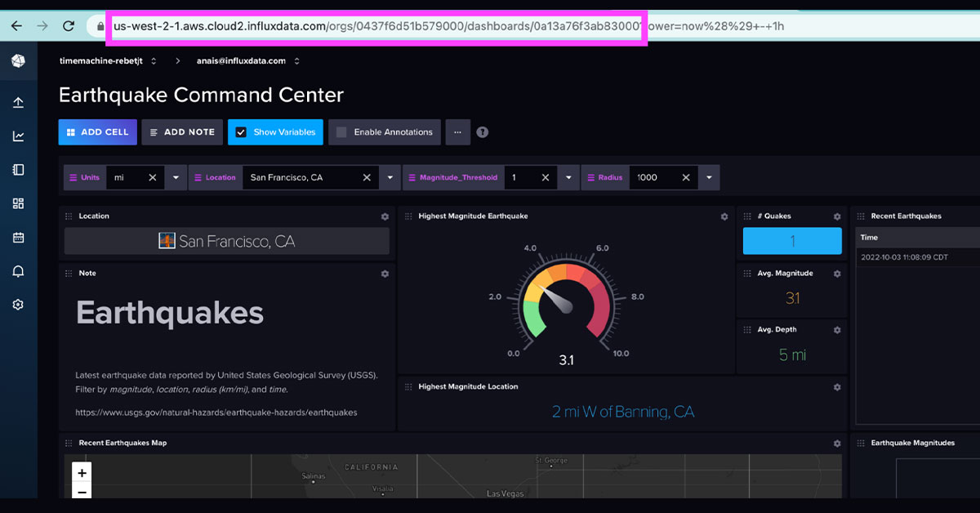Image resolution: width=980 pixels, height=513 pixels.
Task: Expand the Magnitude_Threshold dropdown caret
Action: pos(568,177)
